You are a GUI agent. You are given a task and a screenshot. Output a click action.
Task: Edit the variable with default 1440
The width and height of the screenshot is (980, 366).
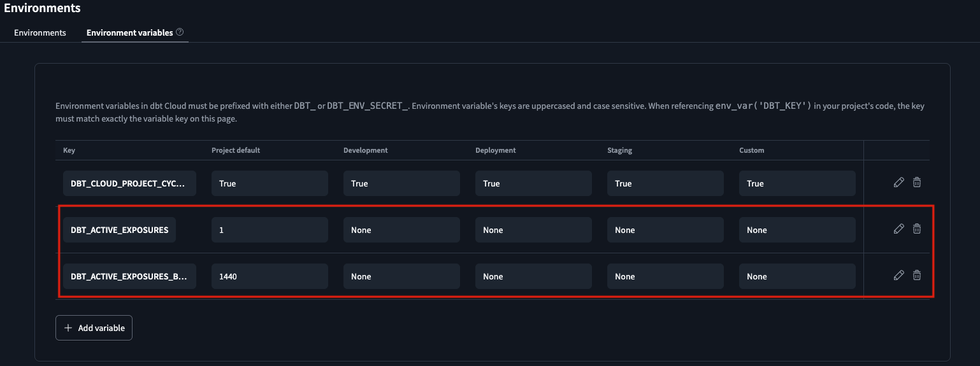(x=898, y=276)
